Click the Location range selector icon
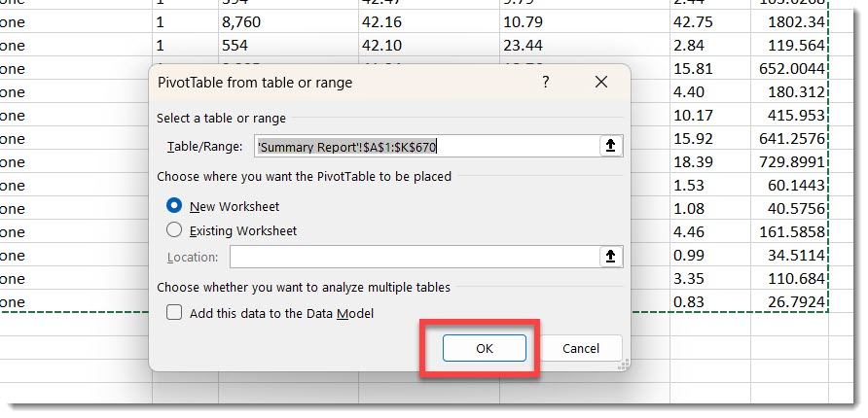This screenshot has width=868, height=418. 610,257
